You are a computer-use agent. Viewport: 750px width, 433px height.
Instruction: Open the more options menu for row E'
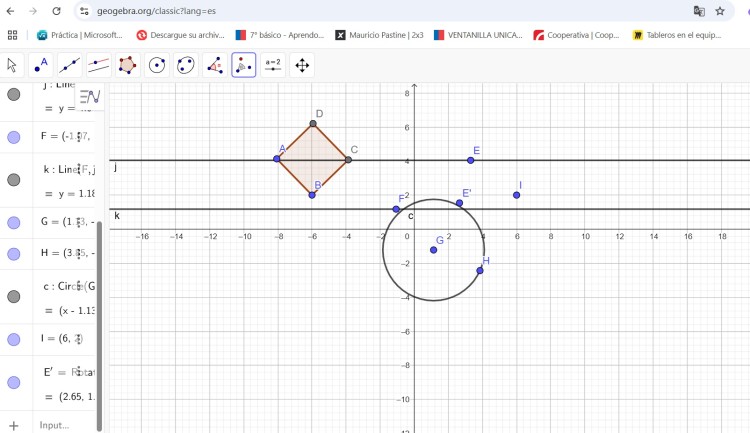pos(79,371)
